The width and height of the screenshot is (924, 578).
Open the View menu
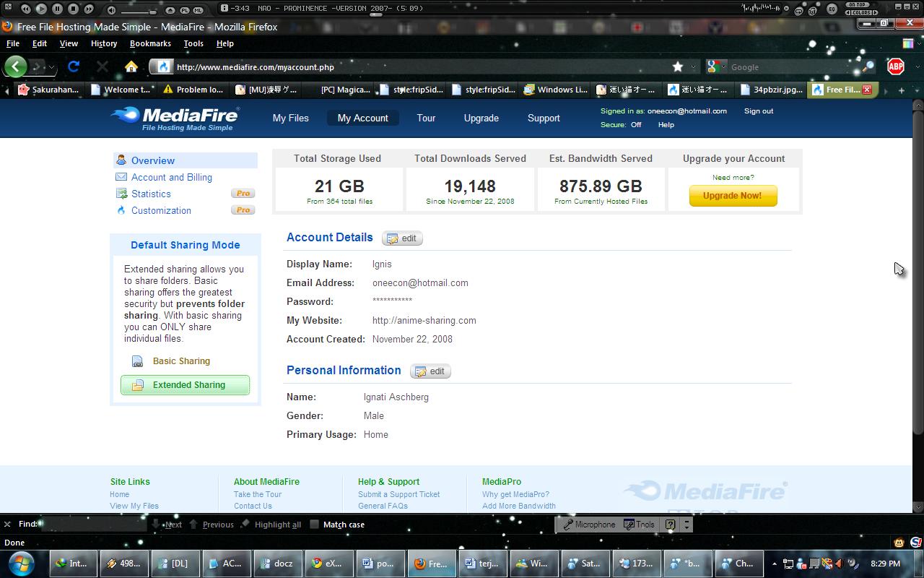(x=69, y=43)
